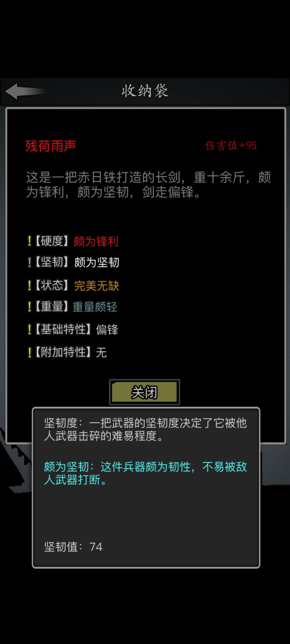The height and width of the screenshot is (644, 290).
Task: Select the 重量颇轻 weight value
Action: point(95,307)
